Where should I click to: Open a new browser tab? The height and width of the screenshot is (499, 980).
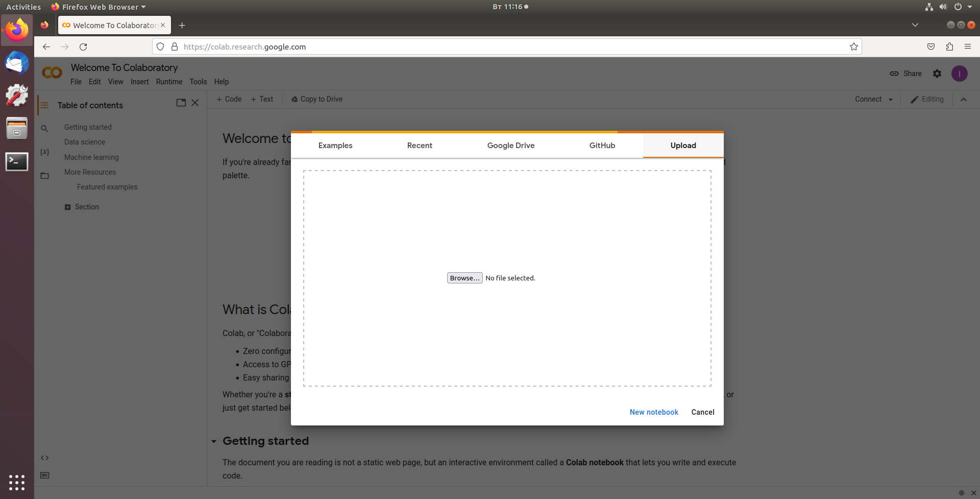click(182, 25)
